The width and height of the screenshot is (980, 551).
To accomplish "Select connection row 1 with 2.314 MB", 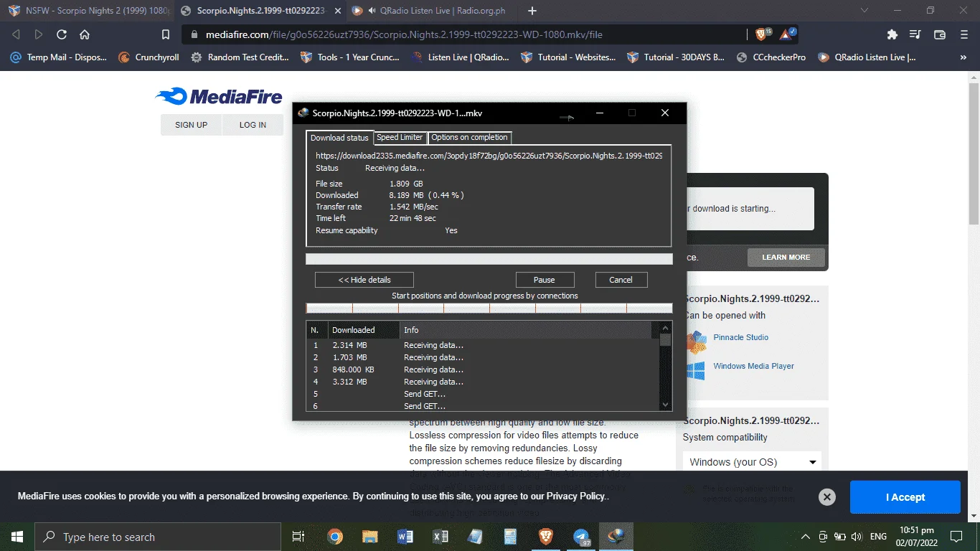I will [x=482, y=345].
